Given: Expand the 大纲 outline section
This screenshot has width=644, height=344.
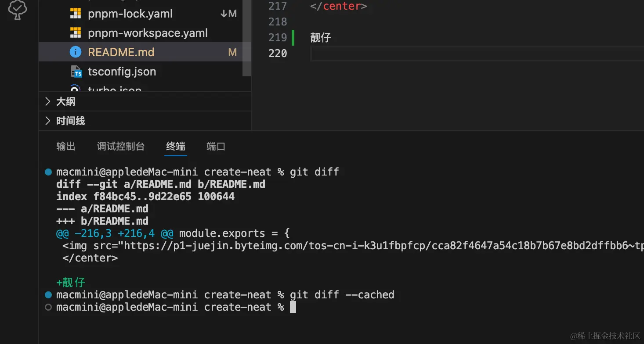Looking at the screenshot, I should point(145,101).
